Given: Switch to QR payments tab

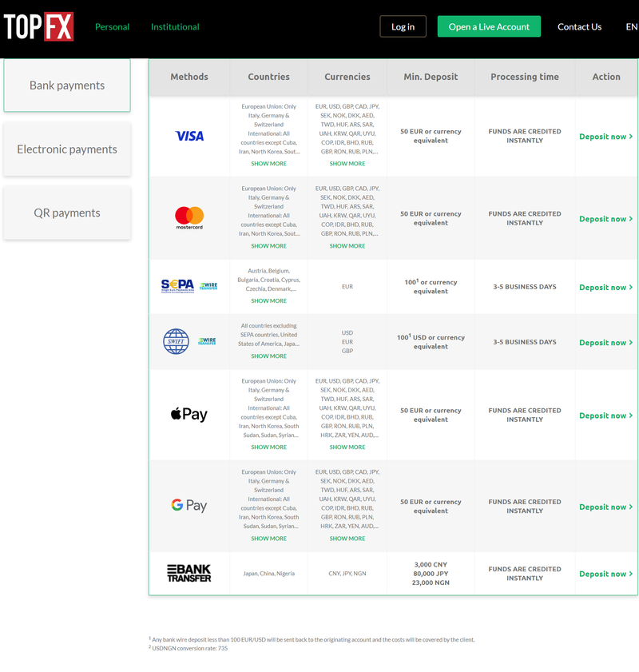Looking at the screenshot, I should click(x=67, y=213).
